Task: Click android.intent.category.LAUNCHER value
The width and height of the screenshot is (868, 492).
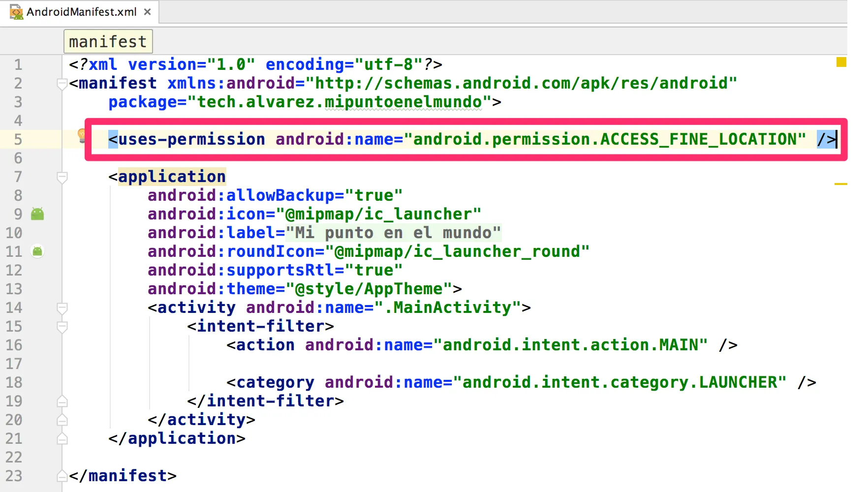Action: [x=620, y=382]
